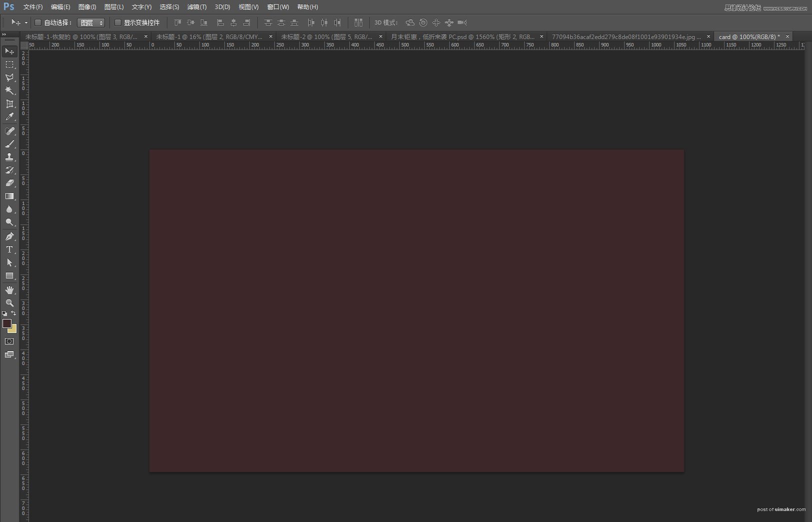The image size is (812, 522).
Task: Open the 图层(L) menu
Action: [114, 7]
